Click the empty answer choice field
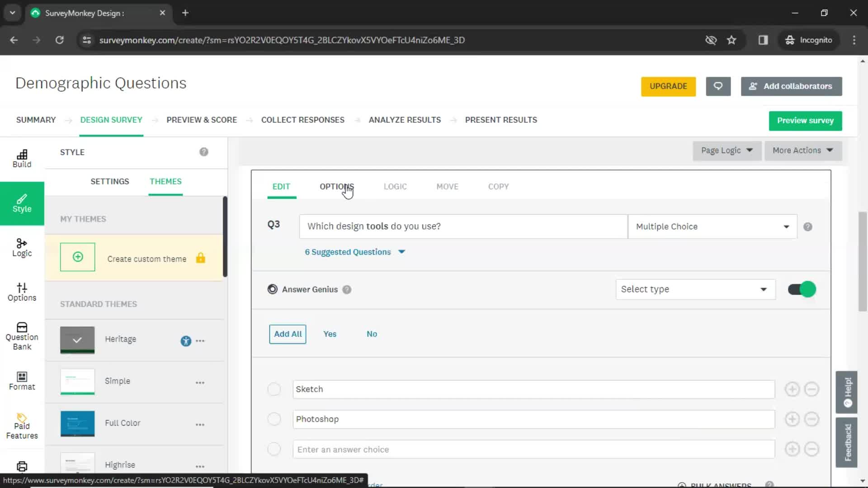Viewport: 868px width, 488px height. point(533,449)
